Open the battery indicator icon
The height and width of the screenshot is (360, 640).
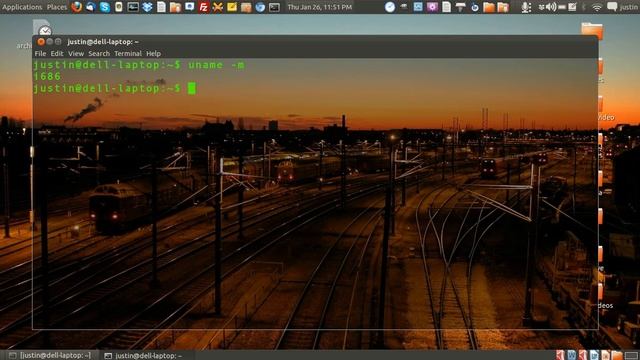[562, 7]
